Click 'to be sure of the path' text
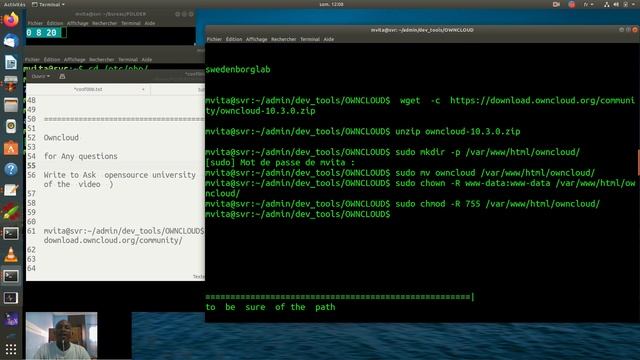This screenshot has height=360, width=640. pyautogui.click(x=270, y=307)
